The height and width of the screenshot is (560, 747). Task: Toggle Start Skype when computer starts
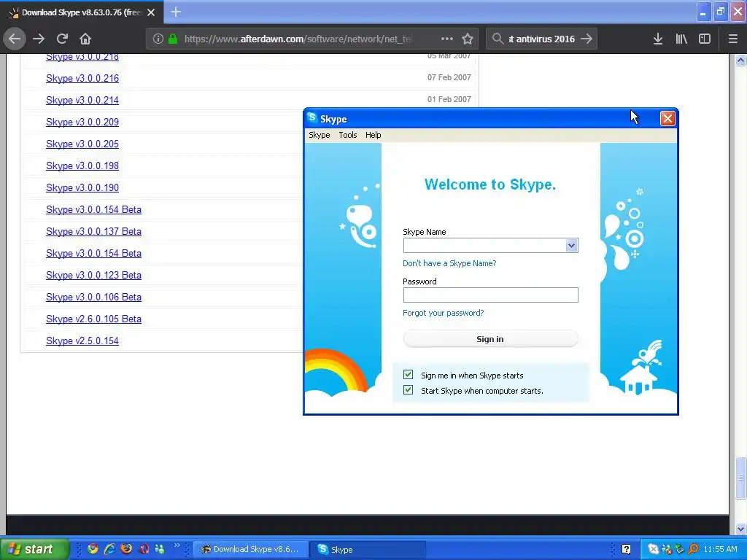[409, 390]
